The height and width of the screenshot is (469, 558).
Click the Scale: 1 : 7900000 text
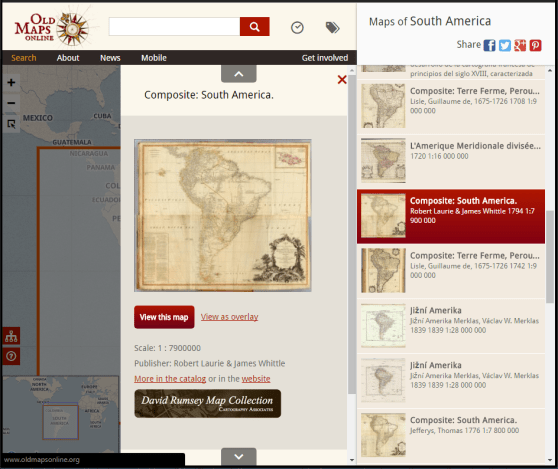click(167, 348)
